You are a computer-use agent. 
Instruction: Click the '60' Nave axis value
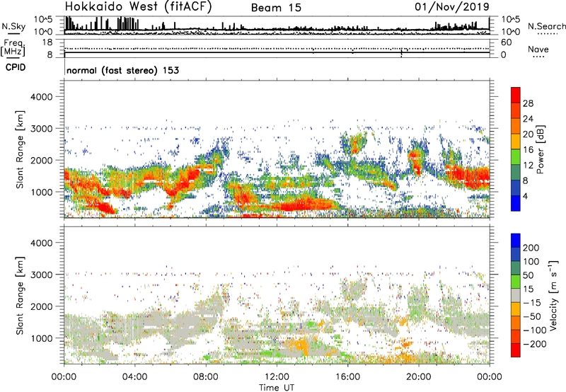point(506,42)
